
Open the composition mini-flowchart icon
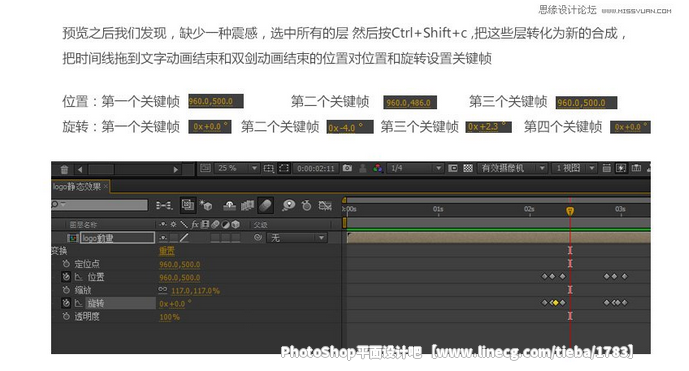tap(164, 205)
